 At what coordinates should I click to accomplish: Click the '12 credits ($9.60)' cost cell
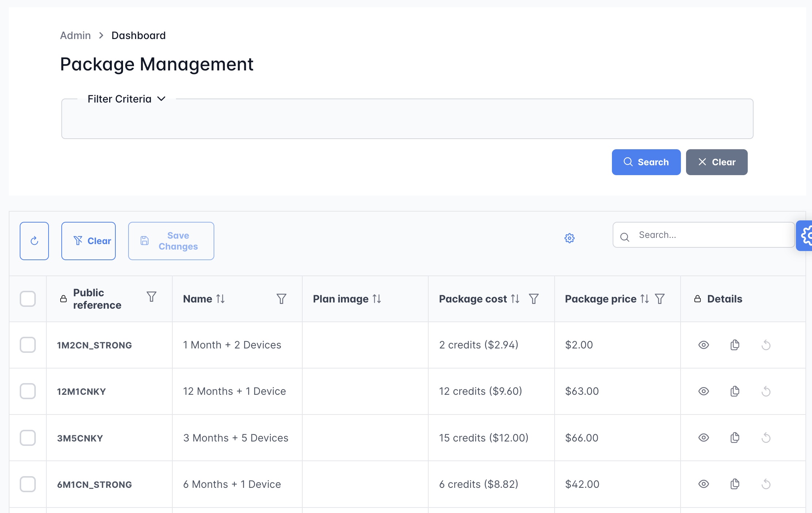pos(491,391)
